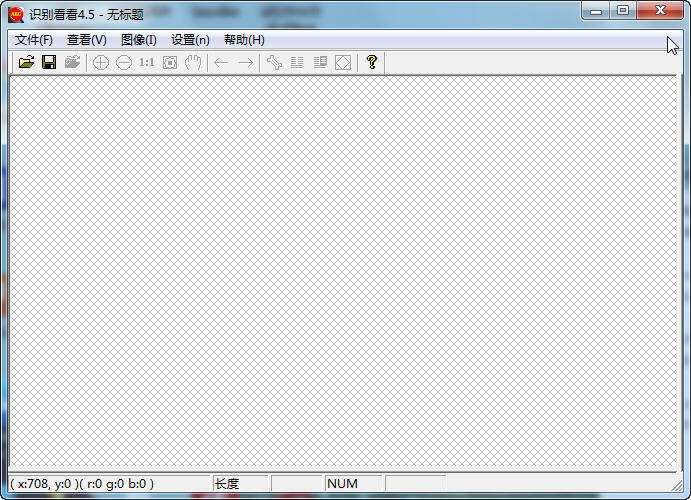Close the 识别看看 window
The height and width of the screenshot is (500, 691).
tap(660, 11)
